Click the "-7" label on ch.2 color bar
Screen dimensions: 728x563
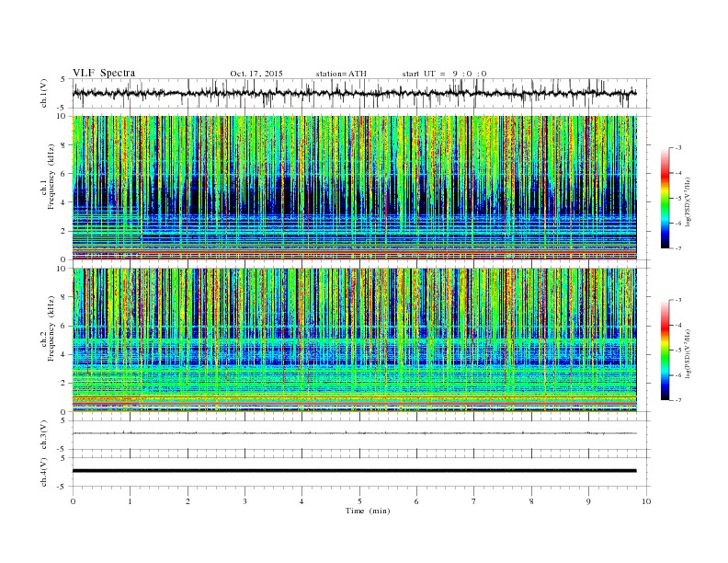[677, 400]
